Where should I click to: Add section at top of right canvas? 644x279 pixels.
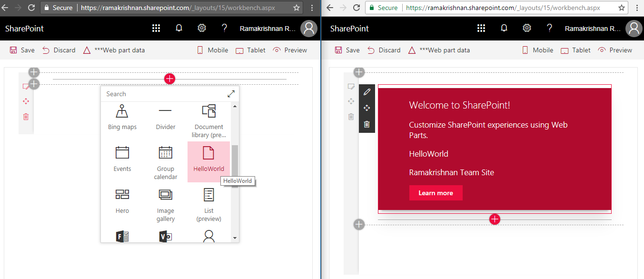359,72
